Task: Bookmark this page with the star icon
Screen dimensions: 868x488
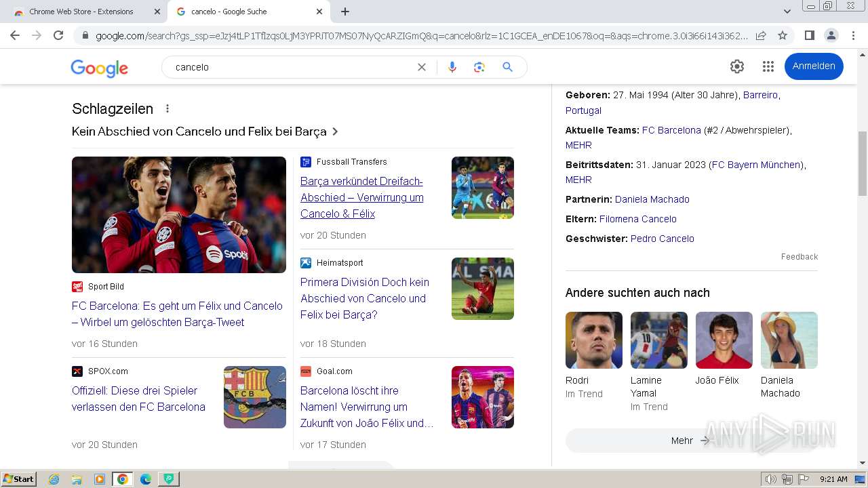Action: point(783,35)
